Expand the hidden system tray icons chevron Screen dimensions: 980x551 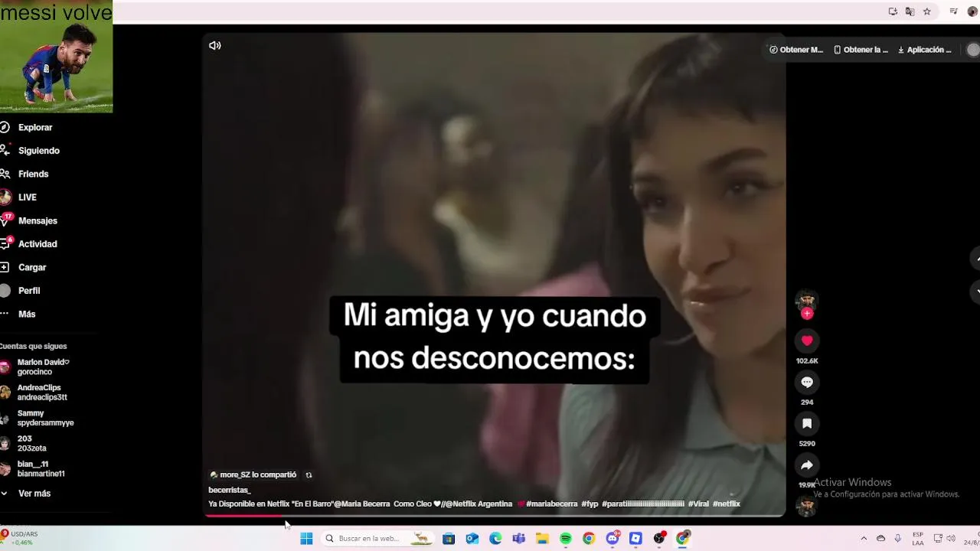(864, 539)
